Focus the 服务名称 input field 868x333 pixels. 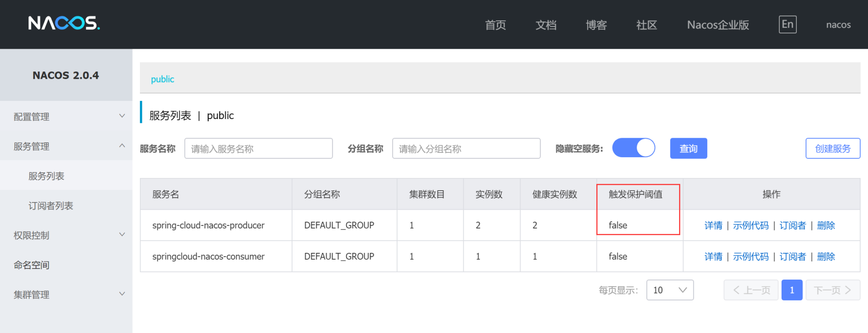(259, 148)
